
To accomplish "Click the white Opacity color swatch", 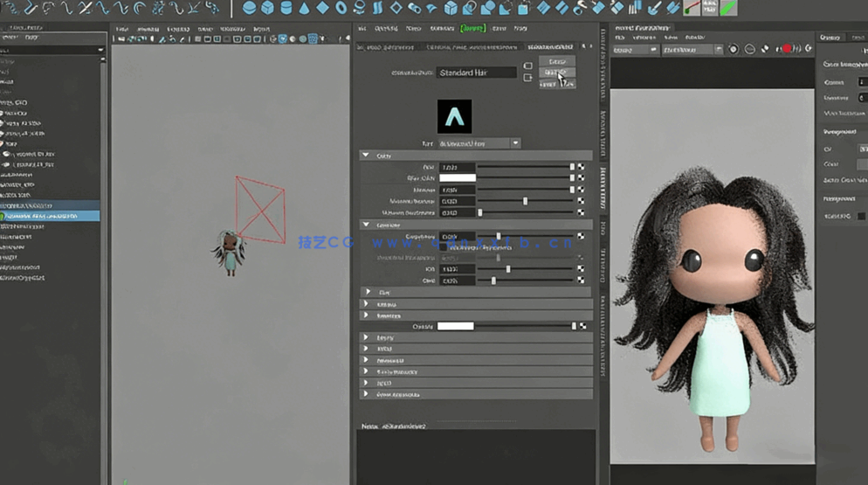I will pos(455,326).
